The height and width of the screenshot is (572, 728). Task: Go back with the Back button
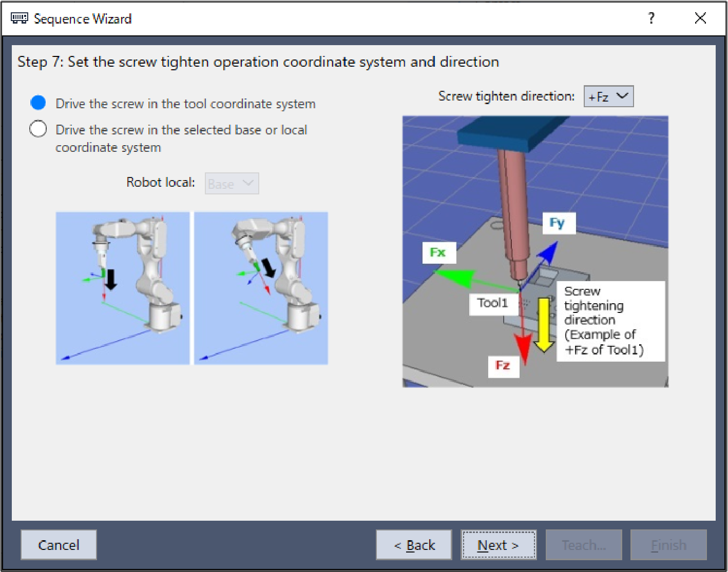pyautogui.click(x=414, y=545)
